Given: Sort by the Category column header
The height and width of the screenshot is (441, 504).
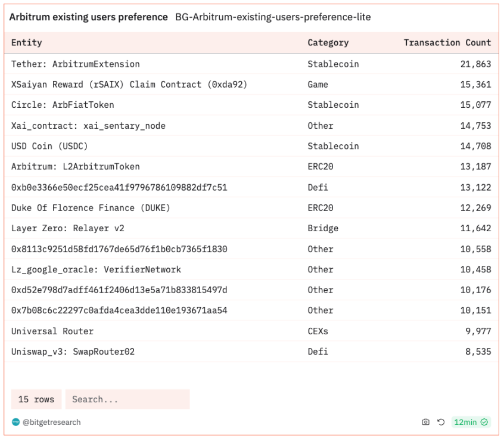Looking at the screenshot, I should click(x=328, y=42).
